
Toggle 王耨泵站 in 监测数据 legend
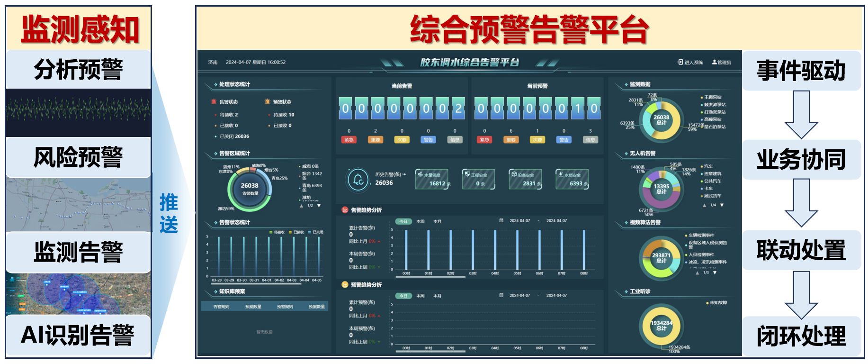coord(711,97)
